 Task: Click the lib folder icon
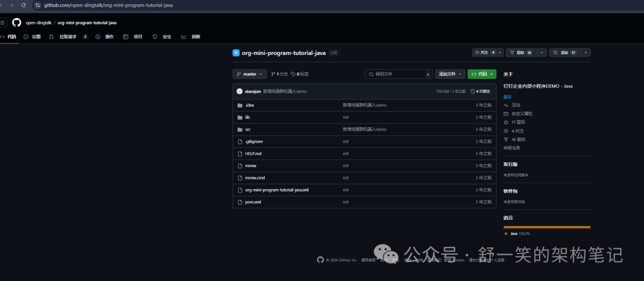pos(240,117)
